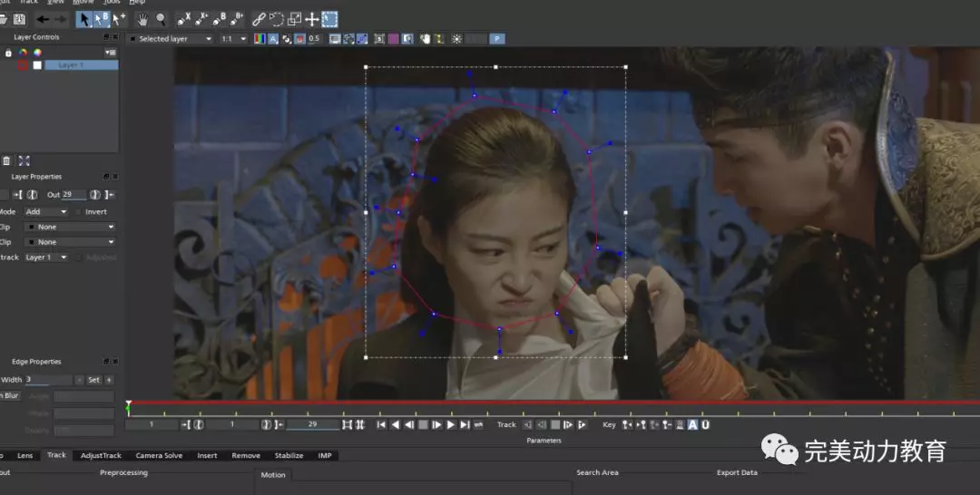Click Go to last frame button

point(465,425)
